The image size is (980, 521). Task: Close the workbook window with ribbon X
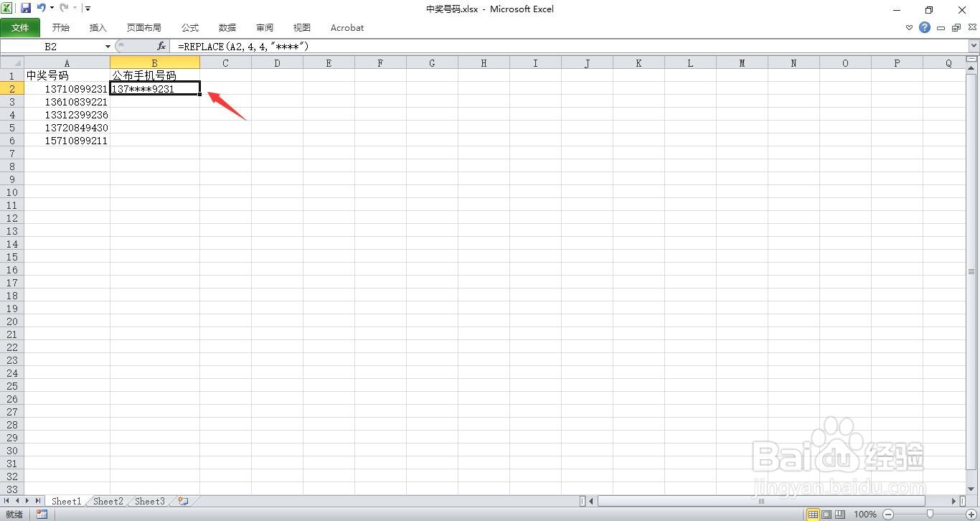(x=971, y=28)
